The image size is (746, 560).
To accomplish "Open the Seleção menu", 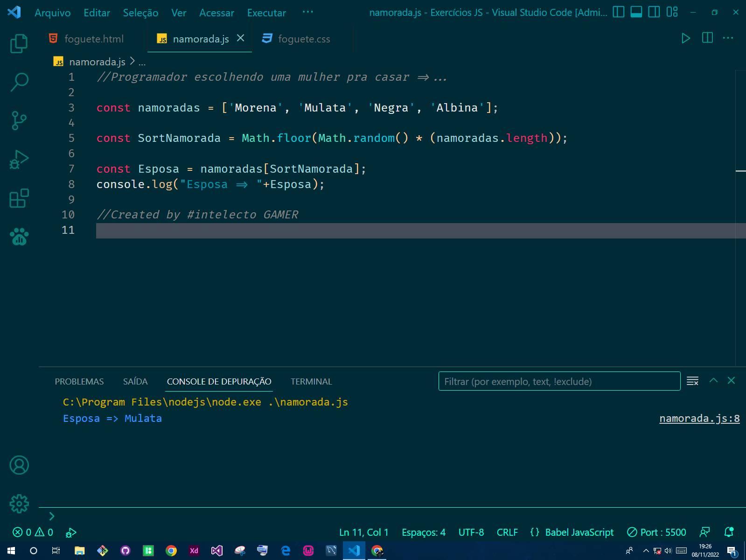I will 140,13.
